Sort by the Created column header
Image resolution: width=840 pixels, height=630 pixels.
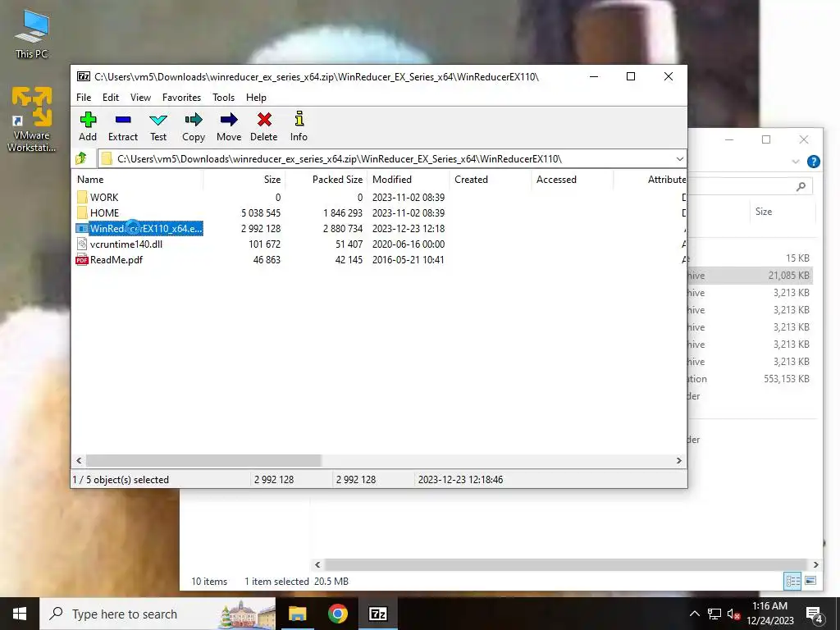491,180
